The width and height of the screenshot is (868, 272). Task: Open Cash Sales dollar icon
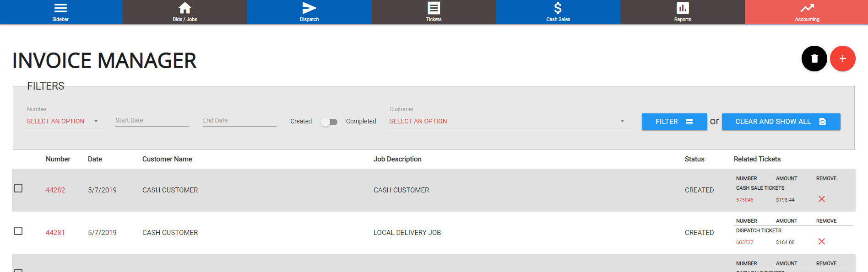click(x=558, y=8)
